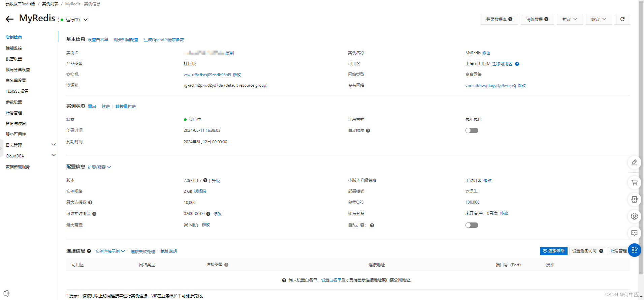The image size is (644, 300).
Task: Open the 扩容 dropdown button
Action: pyautogui.click(x=570, y=19)
